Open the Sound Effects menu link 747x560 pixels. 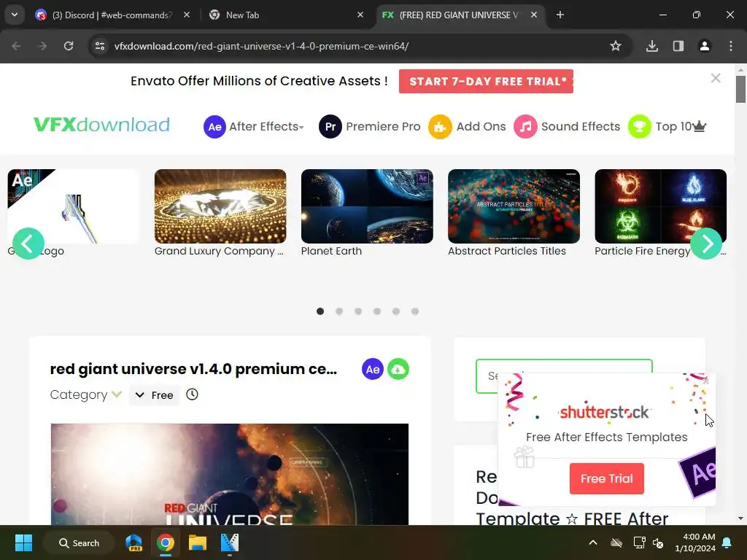[581, 127]
